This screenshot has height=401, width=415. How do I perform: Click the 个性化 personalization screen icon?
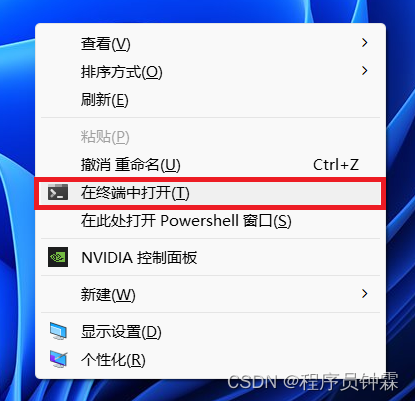point(58,359)
